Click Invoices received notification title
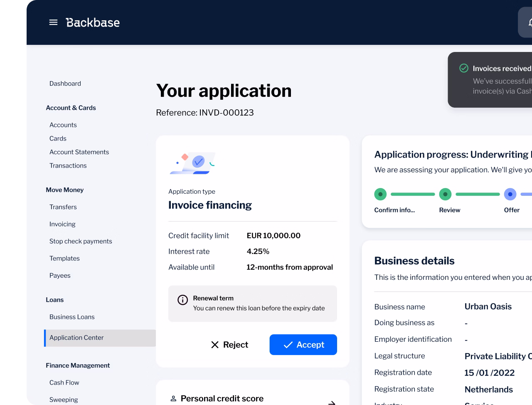This screenshot has height=405, width=532. 502,69
